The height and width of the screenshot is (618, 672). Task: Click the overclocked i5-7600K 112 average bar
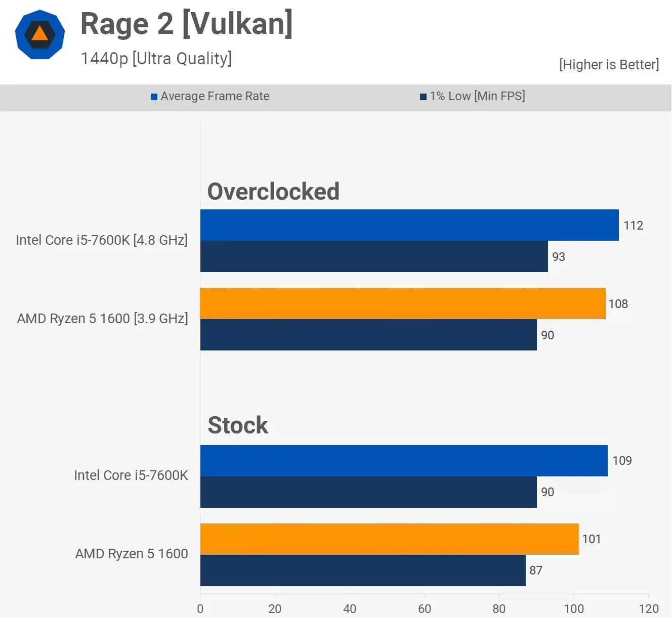[409, 225]
